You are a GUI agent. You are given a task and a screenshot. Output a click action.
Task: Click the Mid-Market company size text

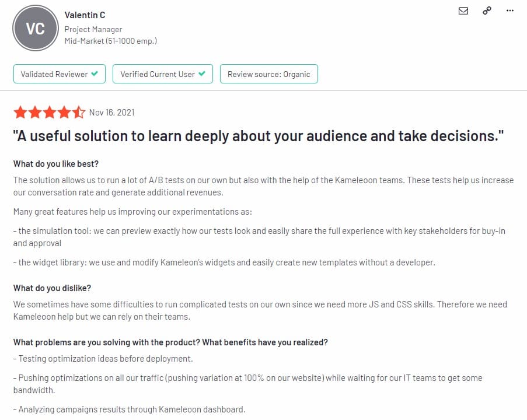(x=111, y=41)
